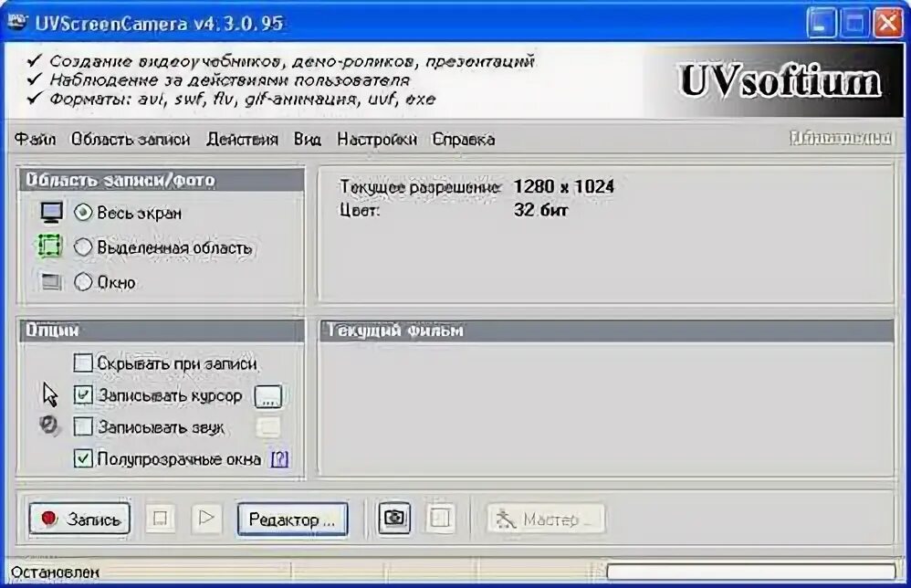This screenshot has height=588, width=911.
Task: Click the UVsoftium logo banner
Action: point(780,81)
